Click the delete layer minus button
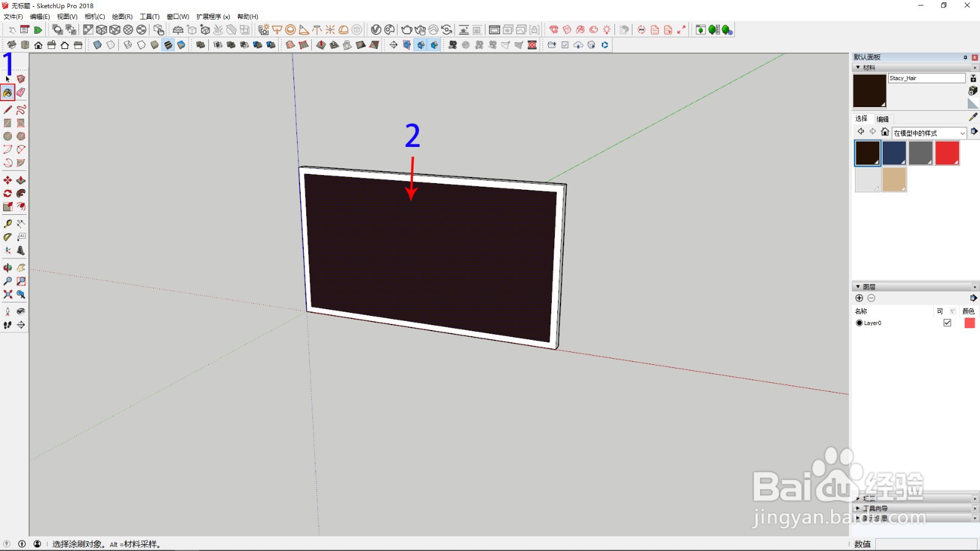 (x=872, y=298)
